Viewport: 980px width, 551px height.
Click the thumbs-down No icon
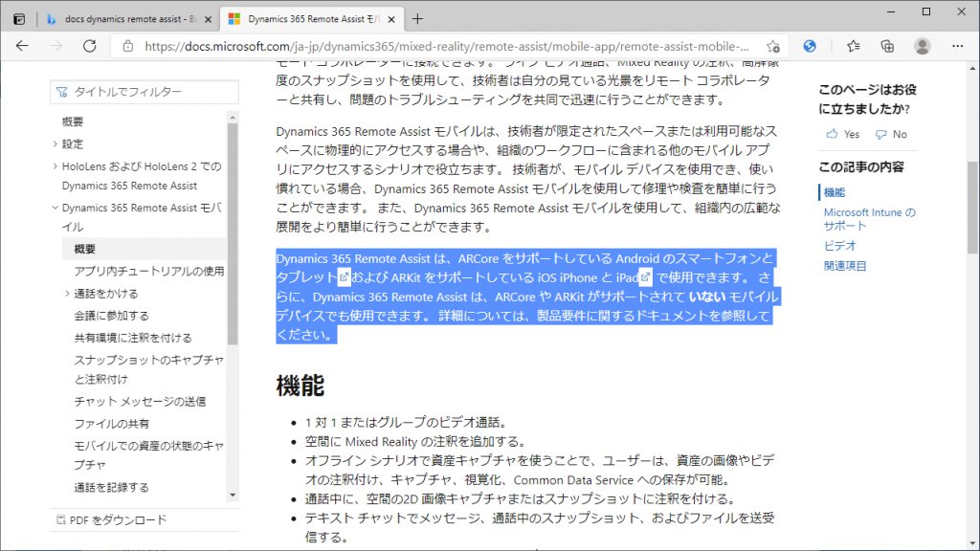880,134
